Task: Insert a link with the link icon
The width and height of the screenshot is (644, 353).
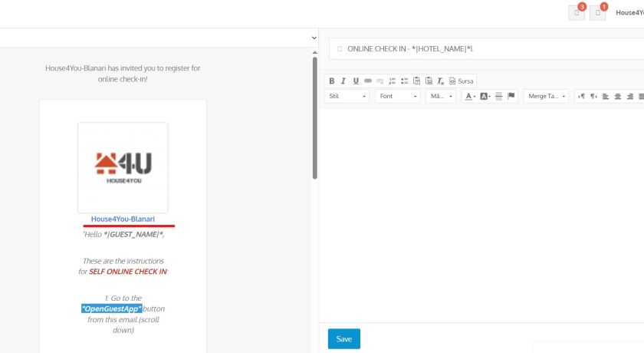Action: [368, 81]
